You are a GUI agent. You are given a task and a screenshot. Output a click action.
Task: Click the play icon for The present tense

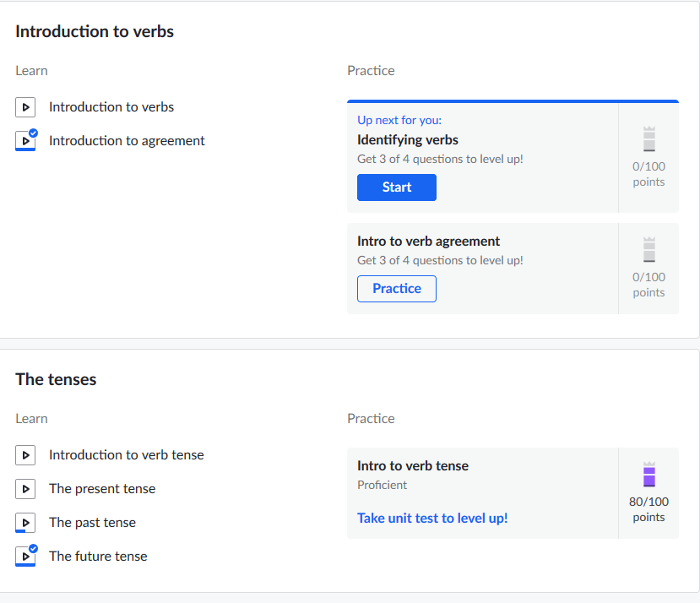point(25,489)
